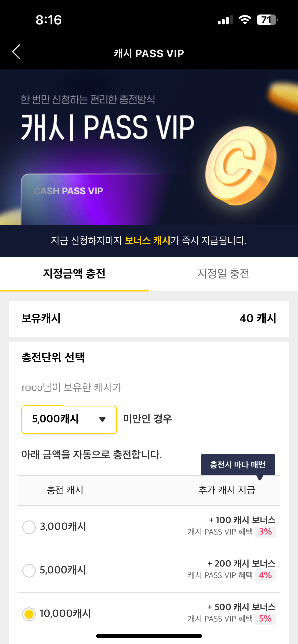The height and width of the screenshot is (644, 298).
Task: Tap the battery indicator icon
Action: pos(267,20)
